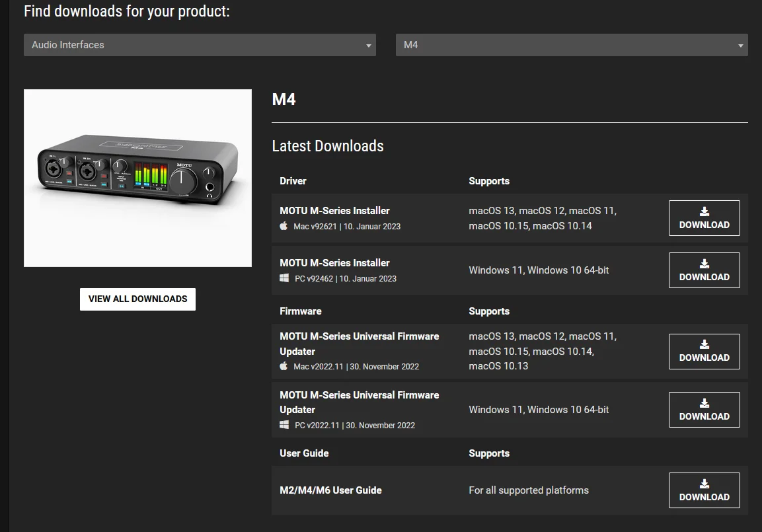
Task: Click the M4 interface product image
Action: 137,178
